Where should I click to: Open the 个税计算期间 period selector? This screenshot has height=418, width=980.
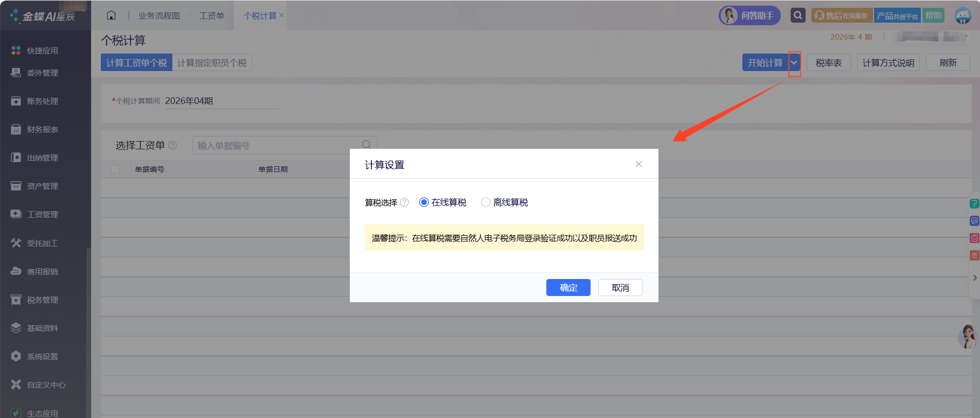click(x=221, y=101)
